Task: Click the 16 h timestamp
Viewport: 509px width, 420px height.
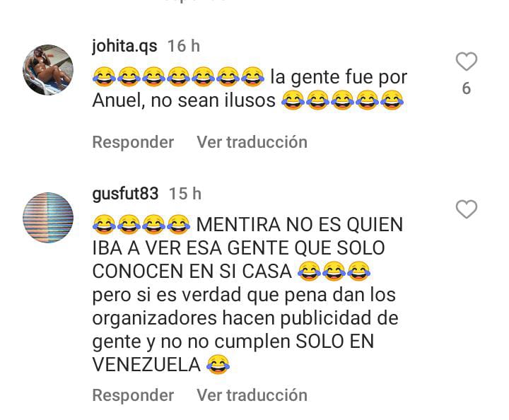Action: tap(184, 46)
